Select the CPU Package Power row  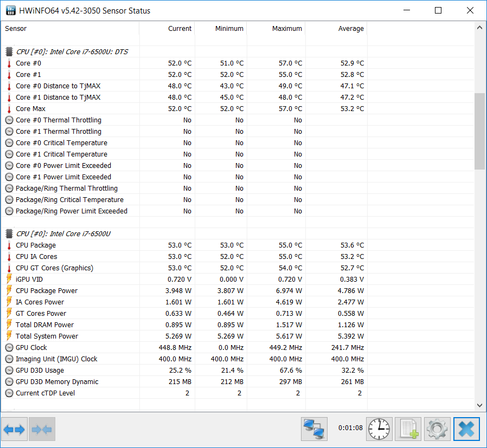[46, 291]
